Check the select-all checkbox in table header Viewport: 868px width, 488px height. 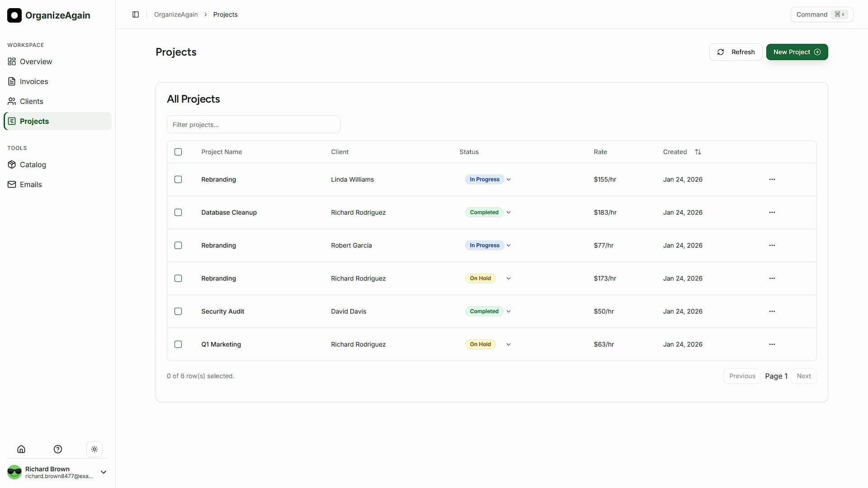click(178, 152)
